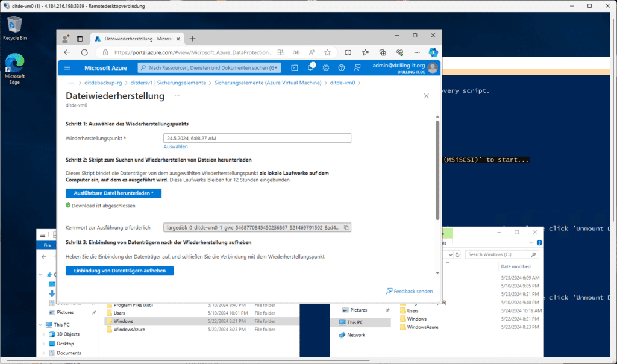Expand collapsed breadcrumb ellipsis
Viewport: 617px width, 364px height.
71,83
